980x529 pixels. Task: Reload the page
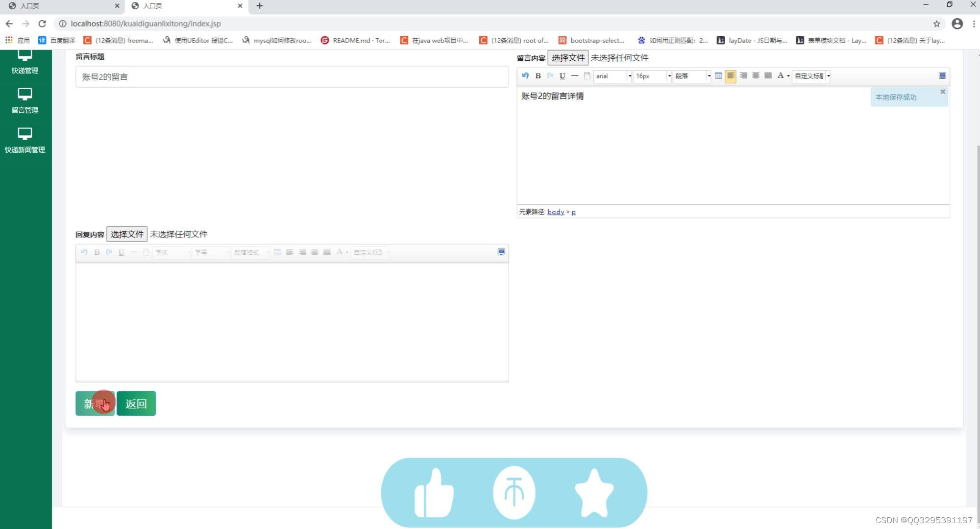tap(42, 24)
